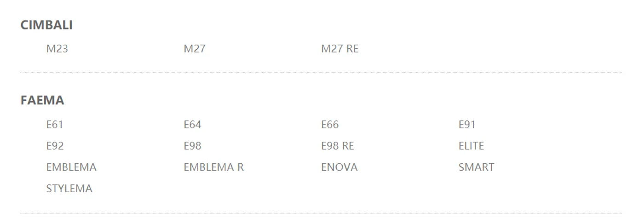View the Faema E98 model
Image resolution: width=644 pixels, height=224 pixels.
pyautogui.click(x=192, y=146)
